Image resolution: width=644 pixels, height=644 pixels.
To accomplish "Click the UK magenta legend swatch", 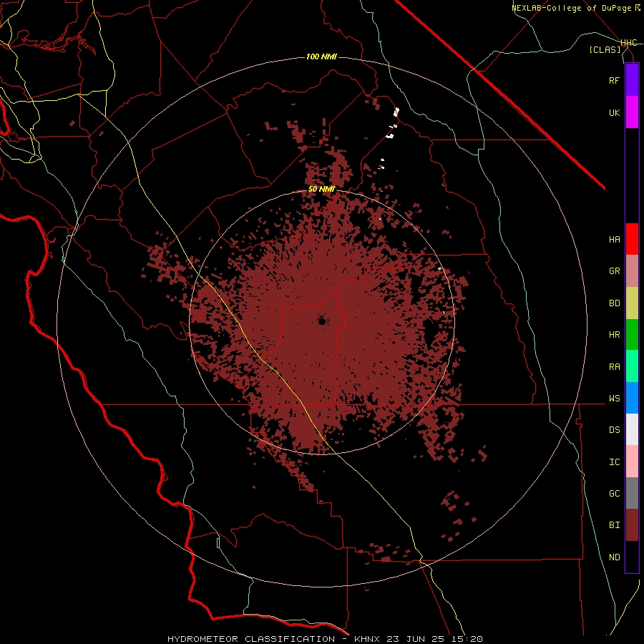I will (632, 112).
